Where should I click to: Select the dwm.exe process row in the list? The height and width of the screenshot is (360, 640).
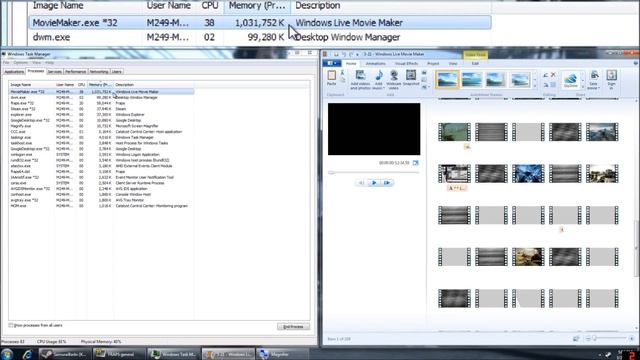102,98
